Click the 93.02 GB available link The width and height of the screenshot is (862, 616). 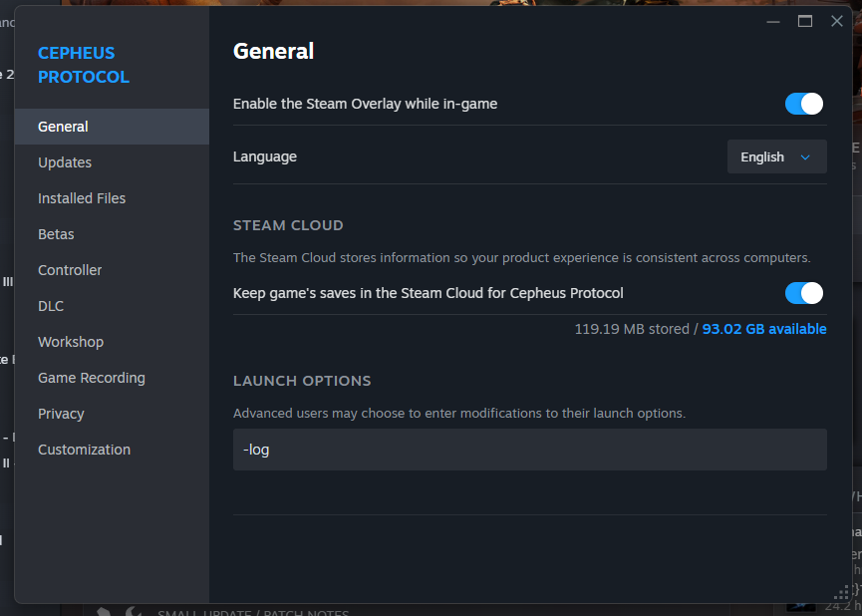[764, 329]
